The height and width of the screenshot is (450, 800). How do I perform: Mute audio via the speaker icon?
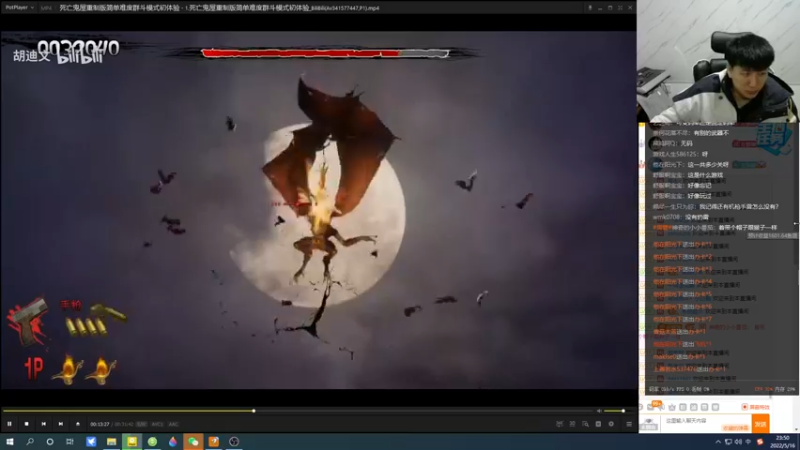tap(599, 411)
